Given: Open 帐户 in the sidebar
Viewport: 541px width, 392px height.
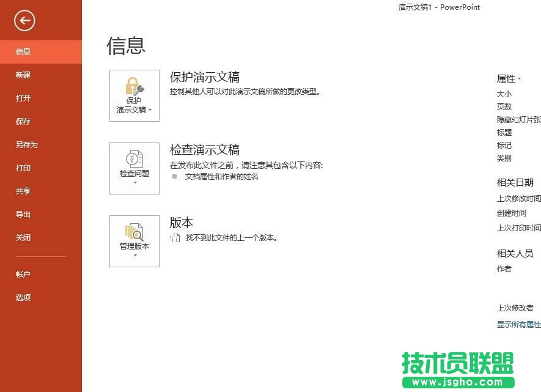Looking at the screenshot, I should (x=41, y=275).
